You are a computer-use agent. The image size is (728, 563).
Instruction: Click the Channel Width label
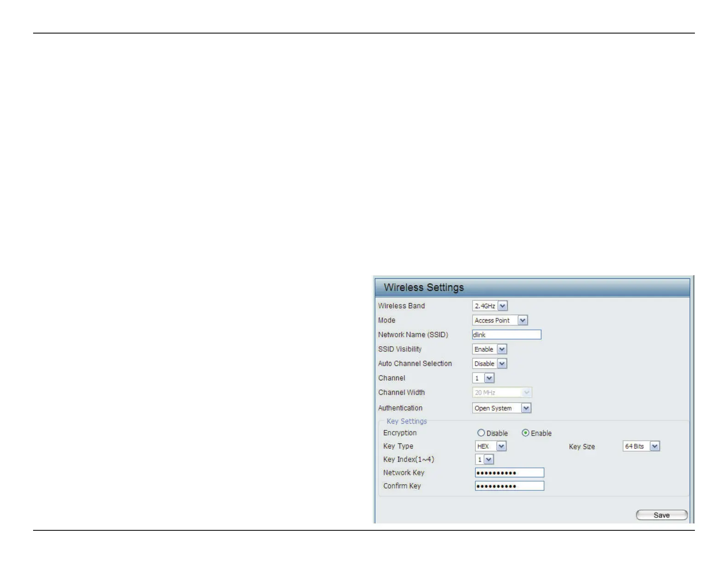coord(401,392)
